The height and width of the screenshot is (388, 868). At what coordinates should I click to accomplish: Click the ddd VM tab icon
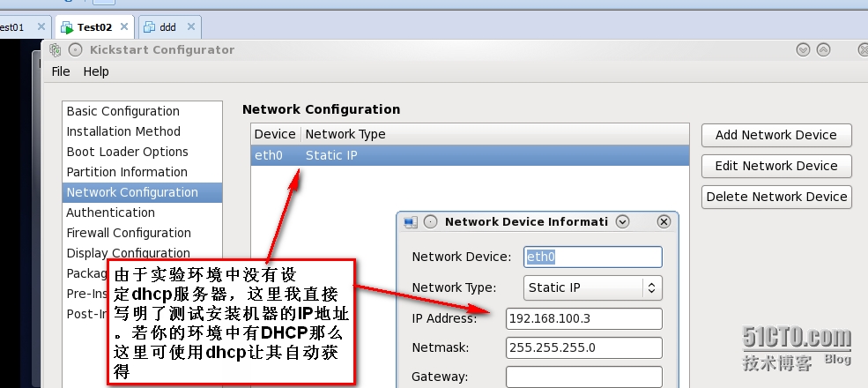(147, 27)
